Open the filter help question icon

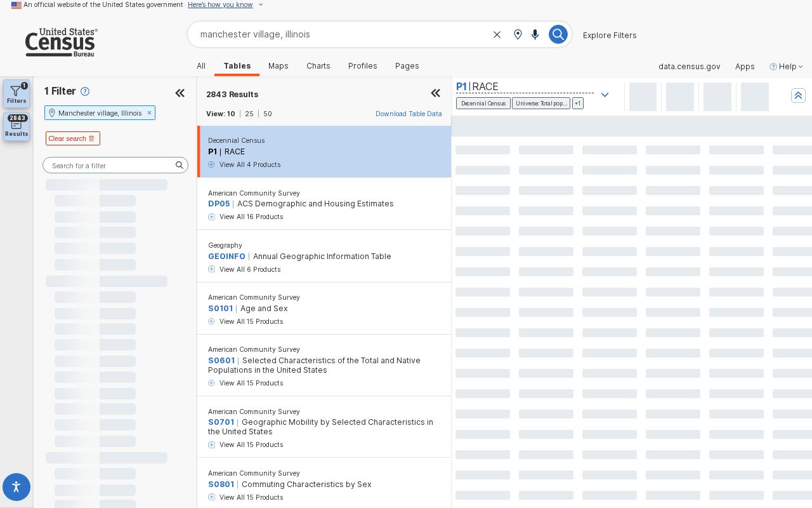point(85,91)
